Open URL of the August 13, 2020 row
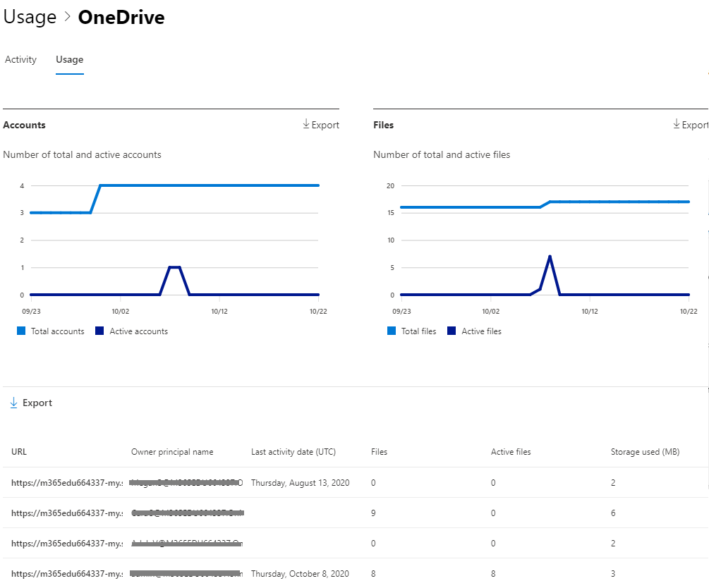709x588 pixels. tap(67, 483)
